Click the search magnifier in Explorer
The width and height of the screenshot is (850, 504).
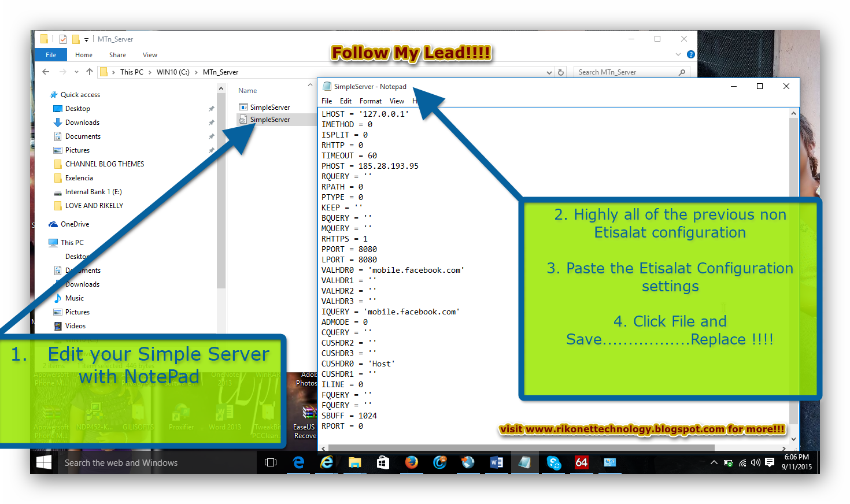coord(682,72)
